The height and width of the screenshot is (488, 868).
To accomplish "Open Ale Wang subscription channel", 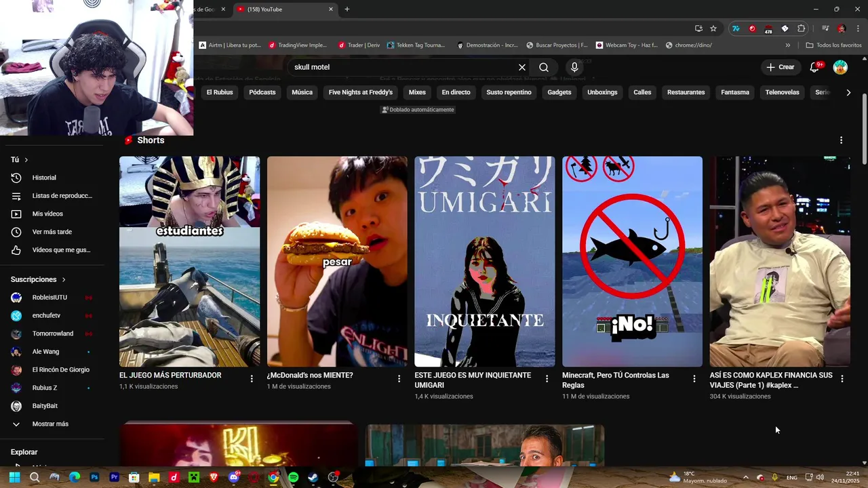I will coord(52,352).
